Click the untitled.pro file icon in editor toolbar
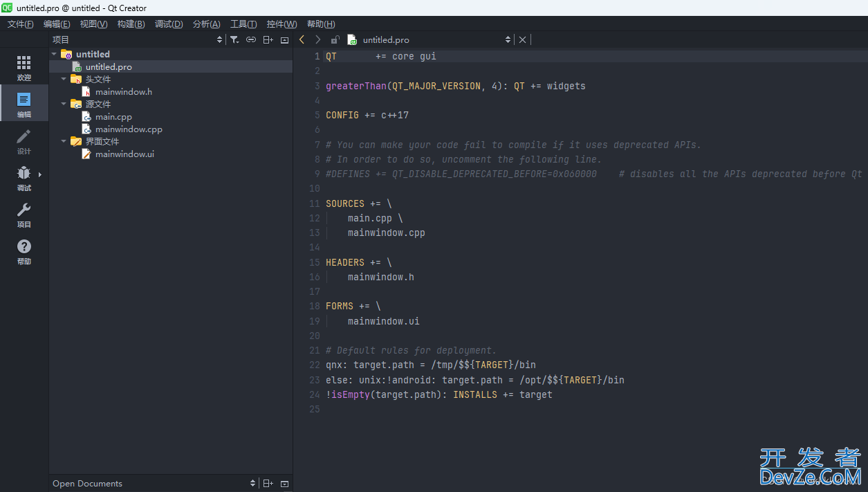Image resolution: width=868 pixels, height=492 pixels. click(x=352, y=40)
